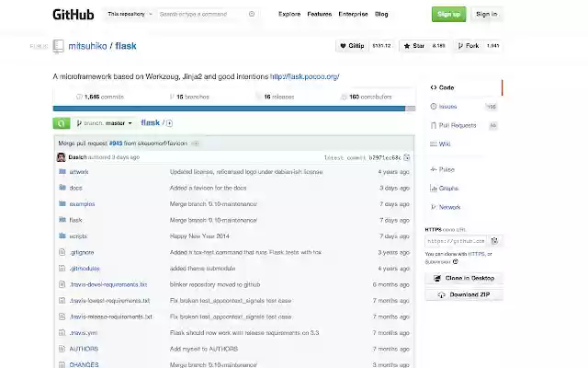Open the Wiki tab
Image resolution: width=588 pixels, height=368 pixels.
(464, 144)
